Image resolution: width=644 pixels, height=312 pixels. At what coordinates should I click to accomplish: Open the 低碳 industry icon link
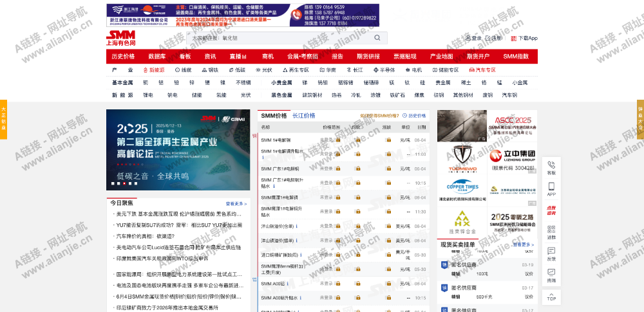[x=237, y=70]
